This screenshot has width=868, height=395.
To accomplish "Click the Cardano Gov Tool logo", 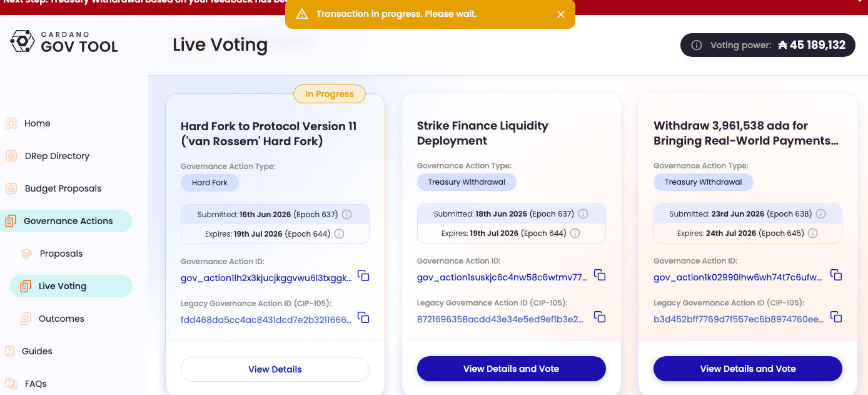I will [64, 41].
